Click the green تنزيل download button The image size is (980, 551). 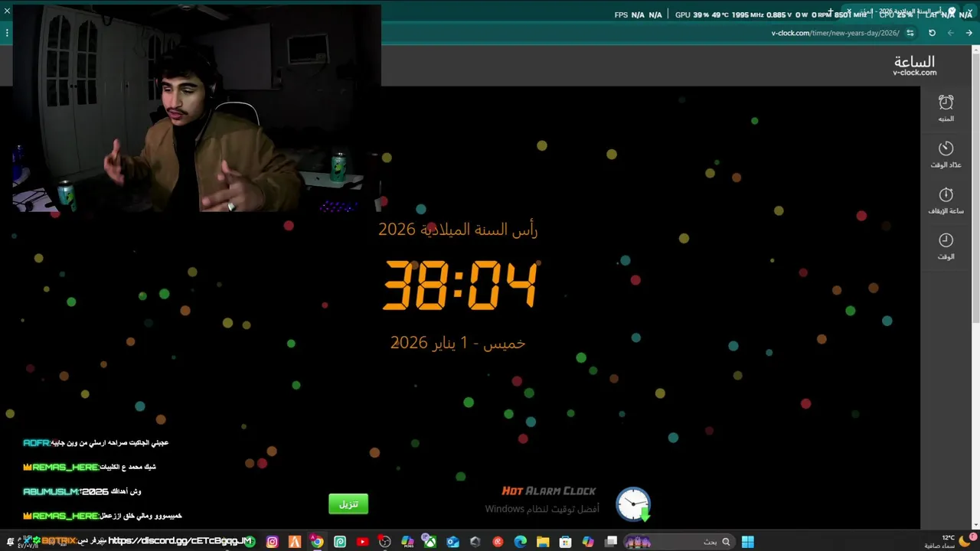[348, 504]
